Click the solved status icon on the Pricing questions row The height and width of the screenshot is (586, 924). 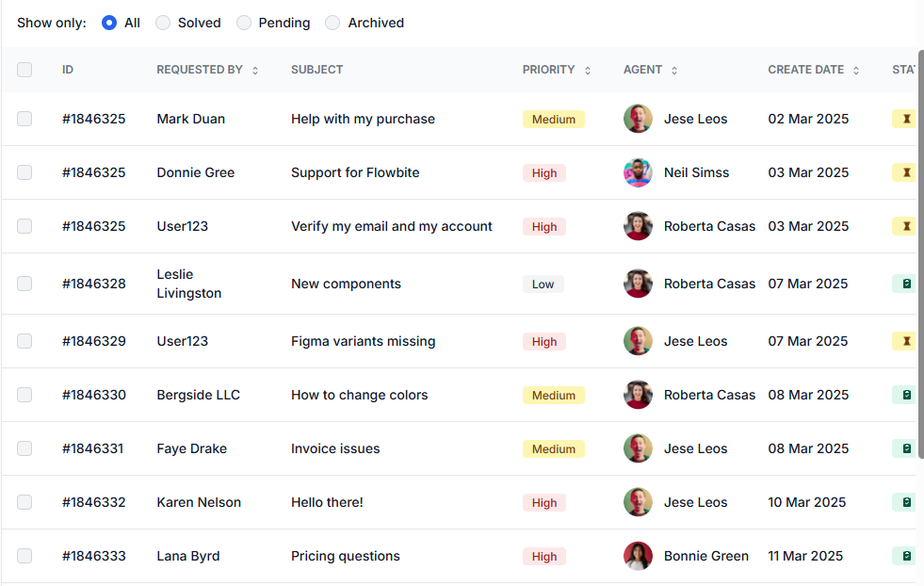(906, 556)
